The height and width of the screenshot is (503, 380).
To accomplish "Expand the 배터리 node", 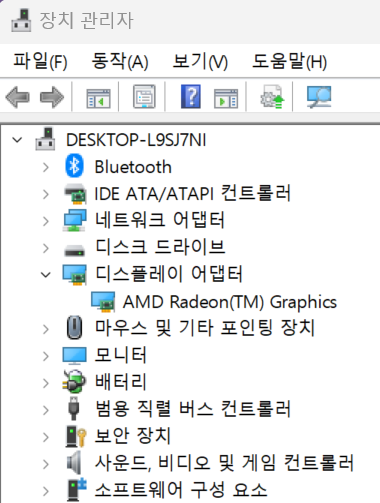I will (x=46, y=383).
